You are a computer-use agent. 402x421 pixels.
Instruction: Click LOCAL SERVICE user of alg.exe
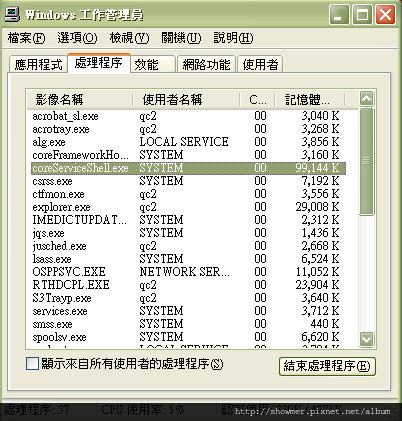tap(184, 142)
